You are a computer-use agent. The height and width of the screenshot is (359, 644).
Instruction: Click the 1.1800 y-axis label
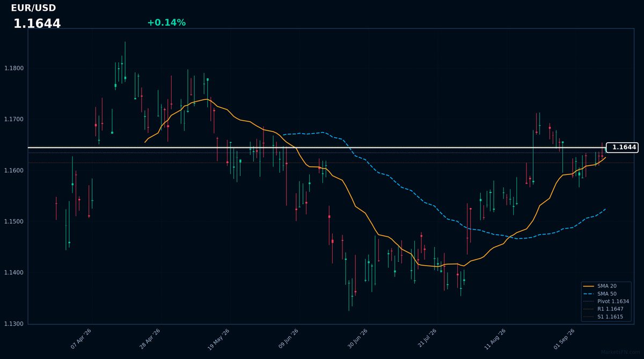13,68
